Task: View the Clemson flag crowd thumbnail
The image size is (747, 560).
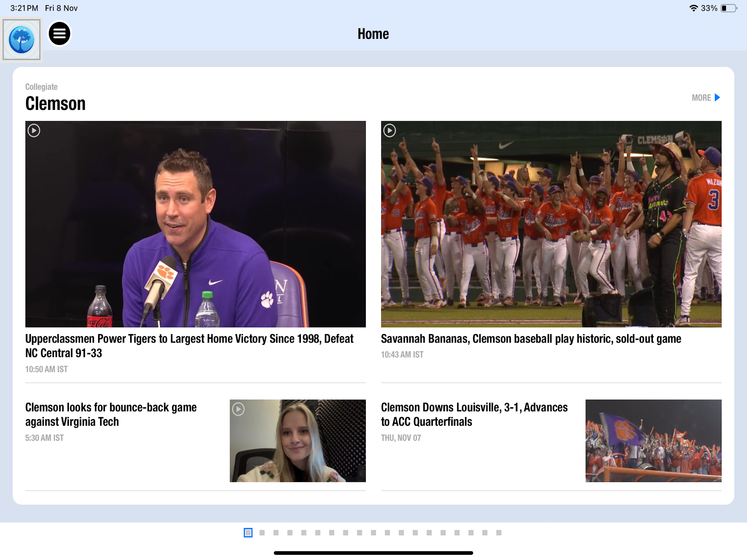Action: (653, 441)
